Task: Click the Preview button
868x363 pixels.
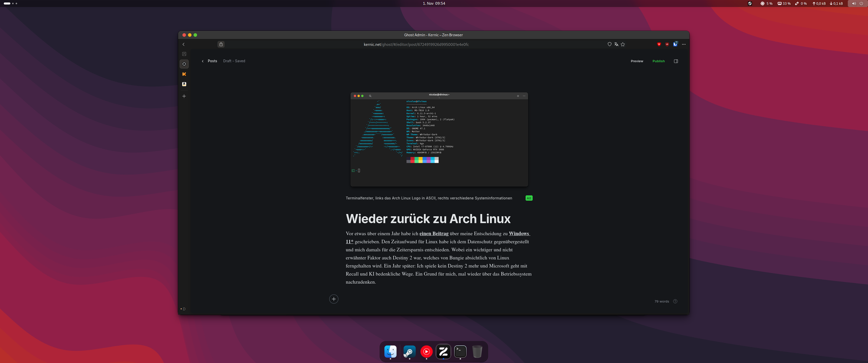Action: coord(637,61)
